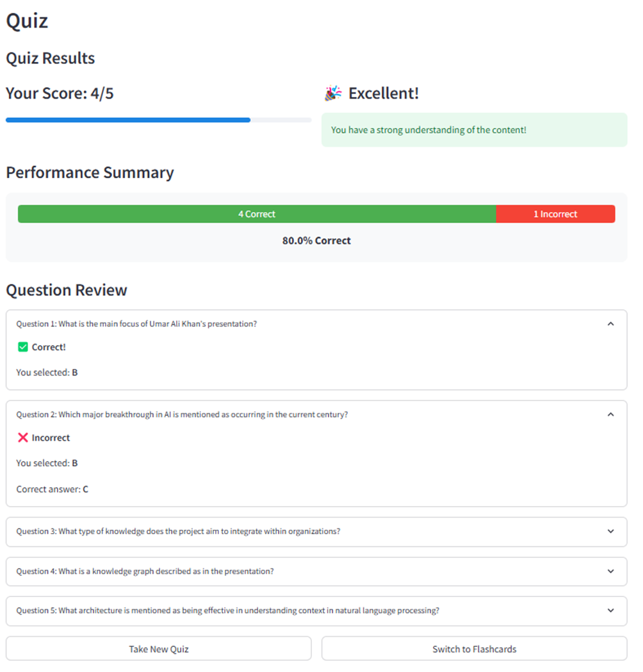Click the chevron arrow on Question 4

click(x=610, y=571)
